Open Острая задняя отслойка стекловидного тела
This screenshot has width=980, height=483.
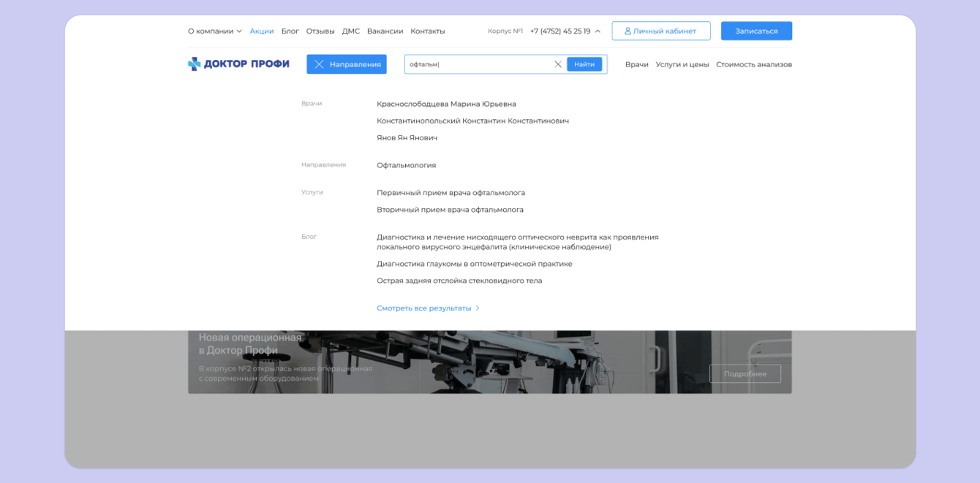click(459, 281)
